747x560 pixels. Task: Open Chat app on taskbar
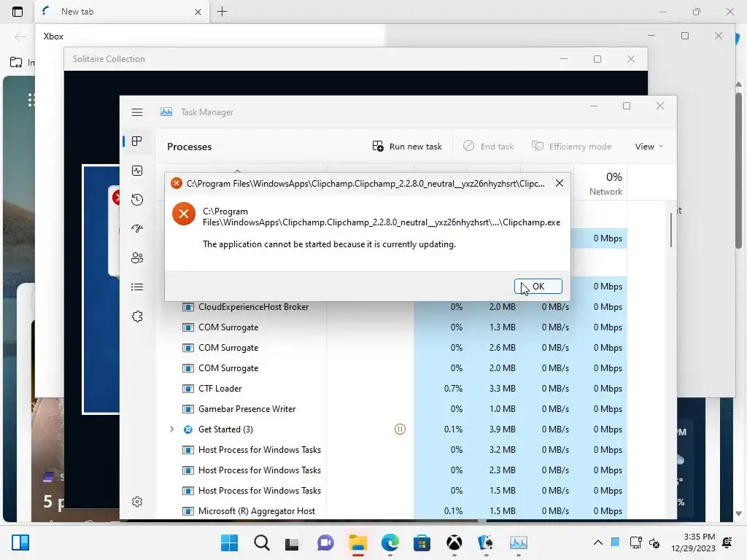tap(325, 542)
